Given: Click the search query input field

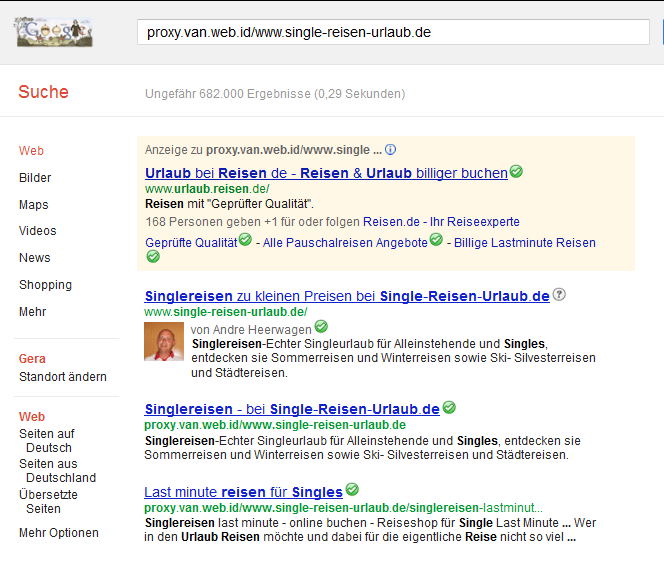Looking at the screenshot, I should tap(393, 32).
